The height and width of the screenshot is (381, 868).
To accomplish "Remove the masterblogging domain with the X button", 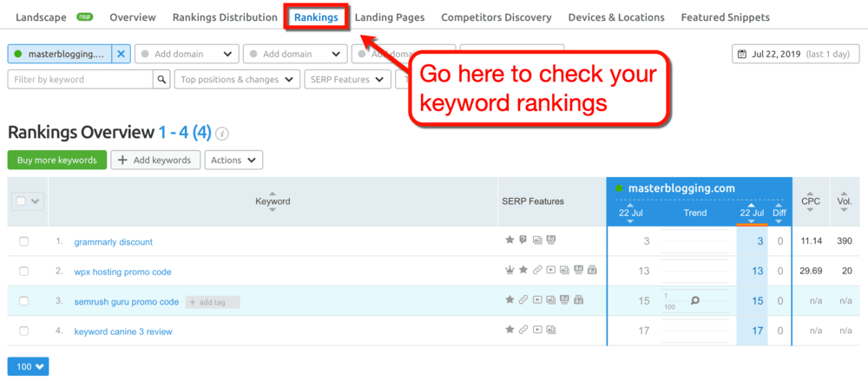I will (x=122, y=55).
